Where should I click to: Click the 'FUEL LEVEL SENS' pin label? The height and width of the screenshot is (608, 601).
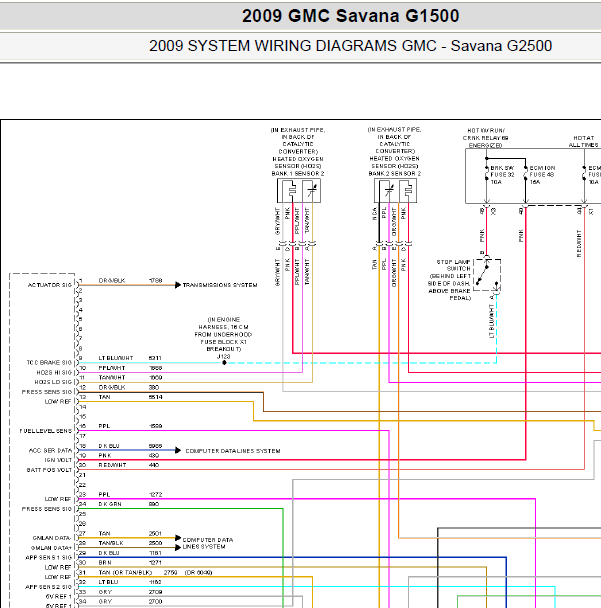coord(46,431)
